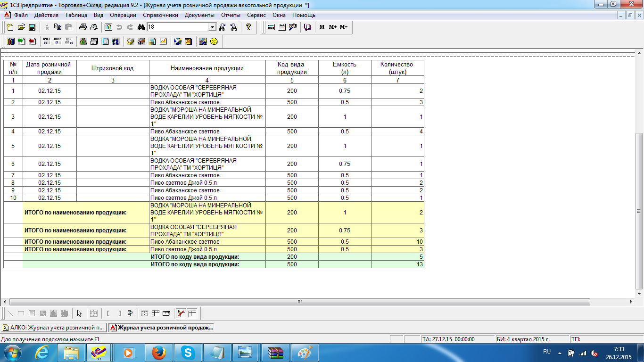Click the New document icon
The image size is (644, 362).
10,27
